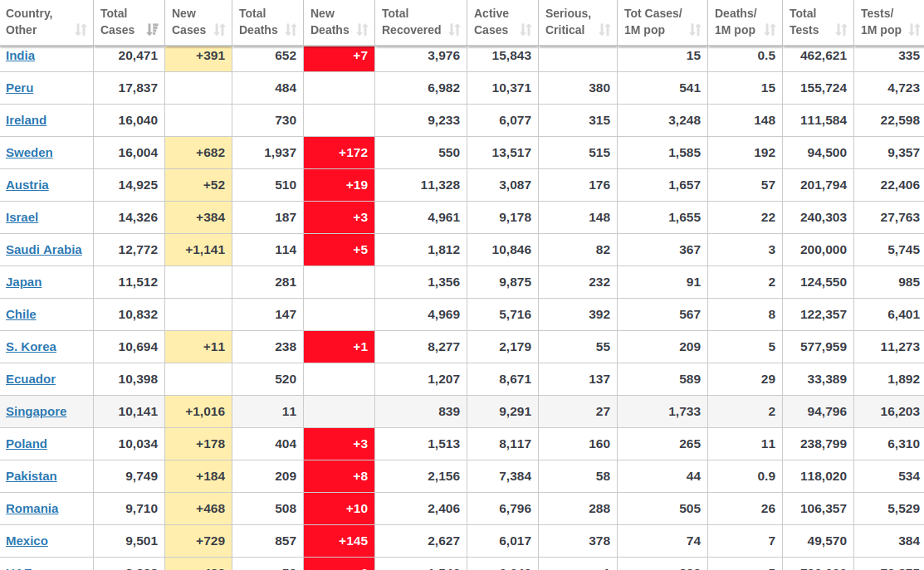Click S. Korea's new cases cell +11
Screen dimensions: 924x570
point(198,348)
